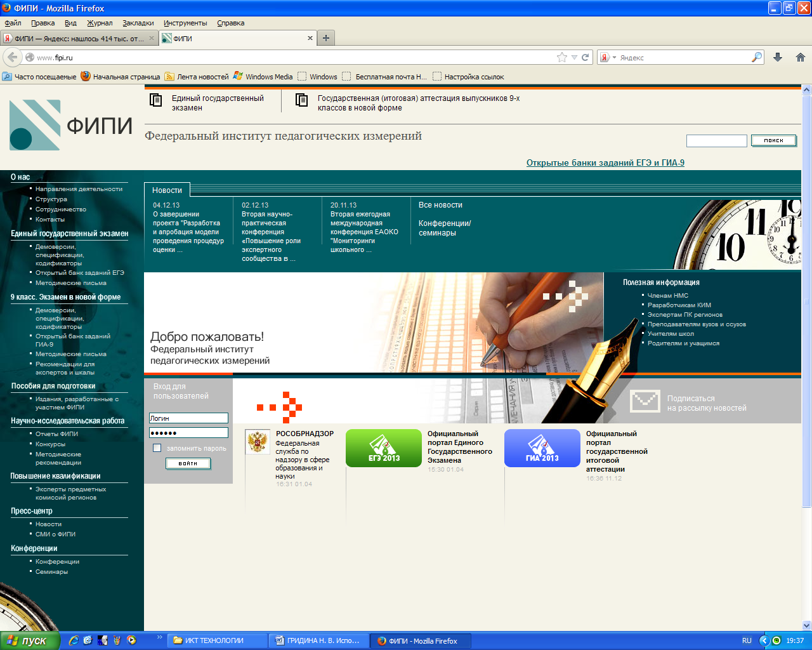The width and height of the screenshot is (812, 650).
Task: Toggle the запомнить пароль checkbox
Action: click(157, 448)
